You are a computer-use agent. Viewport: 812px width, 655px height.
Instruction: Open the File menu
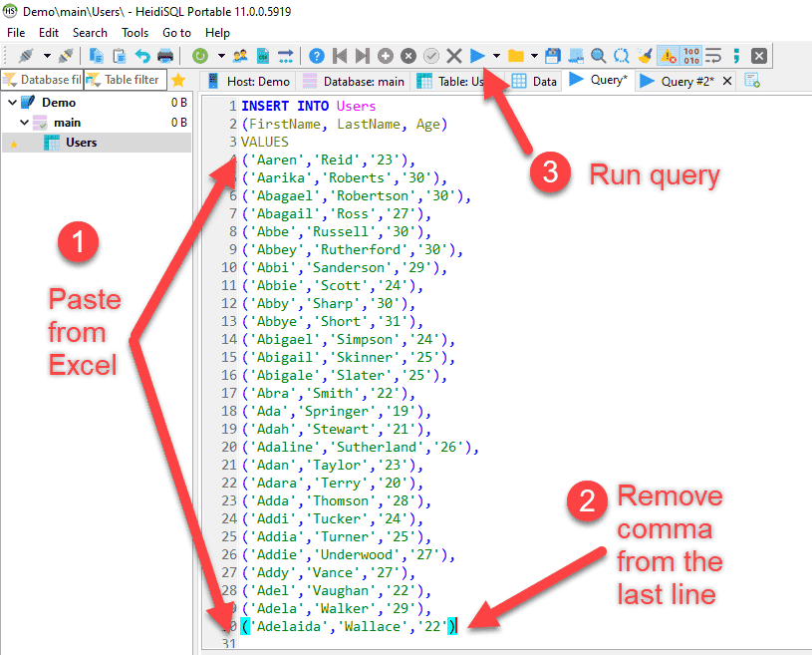pyautogui.click(x=16, y=33)
